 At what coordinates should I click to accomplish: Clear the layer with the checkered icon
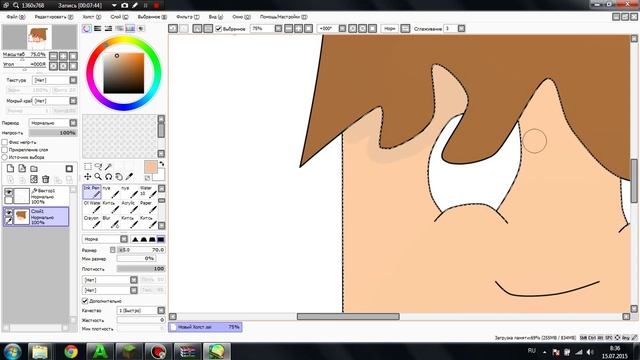pos(34,179)
